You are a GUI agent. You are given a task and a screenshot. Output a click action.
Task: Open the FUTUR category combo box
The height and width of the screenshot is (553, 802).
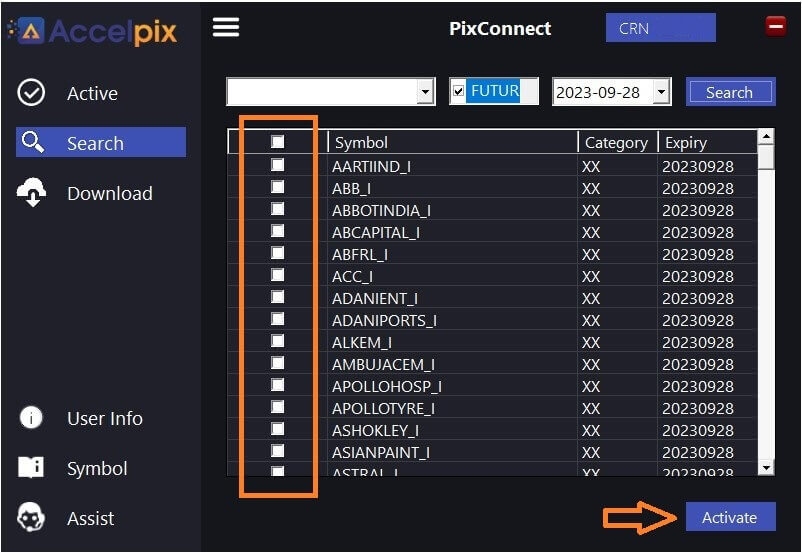click(x=494, y=92)
